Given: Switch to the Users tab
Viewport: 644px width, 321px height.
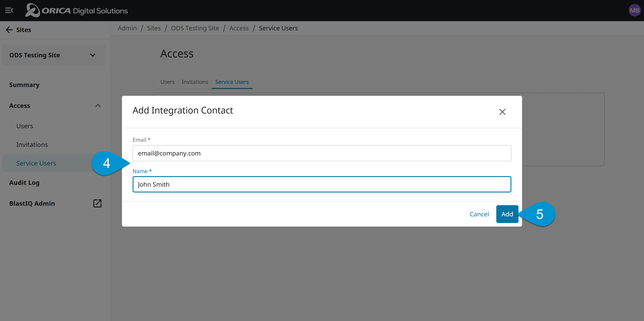Looking at the screenshot, I should tap(168, 82).
